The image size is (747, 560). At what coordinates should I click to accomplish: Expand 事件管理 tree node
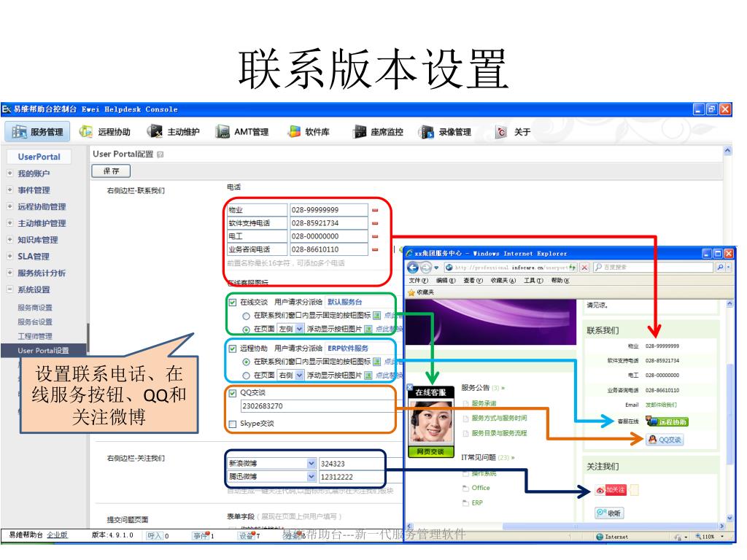[9, 190]
